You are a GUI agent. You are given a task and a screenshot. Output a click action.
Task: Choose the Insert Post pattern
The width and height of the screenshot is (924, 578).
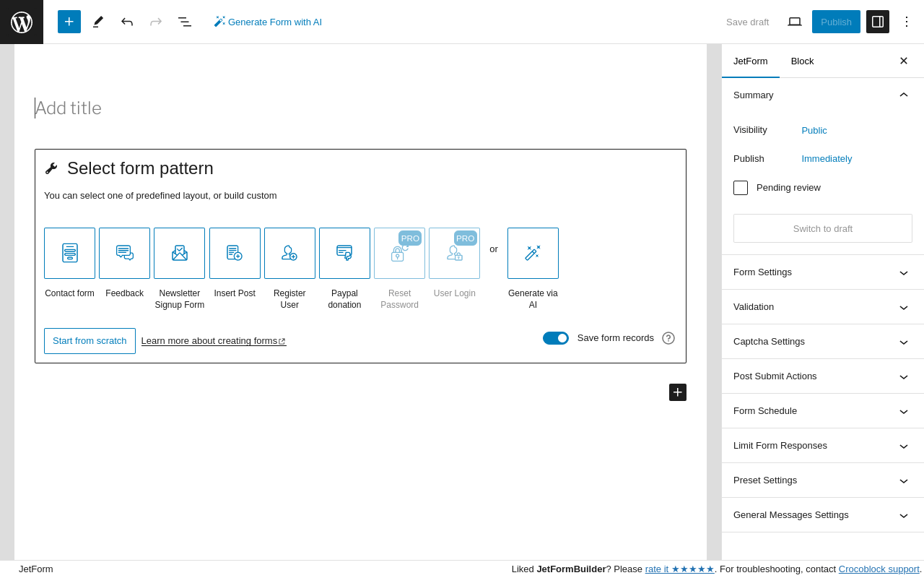235,253
